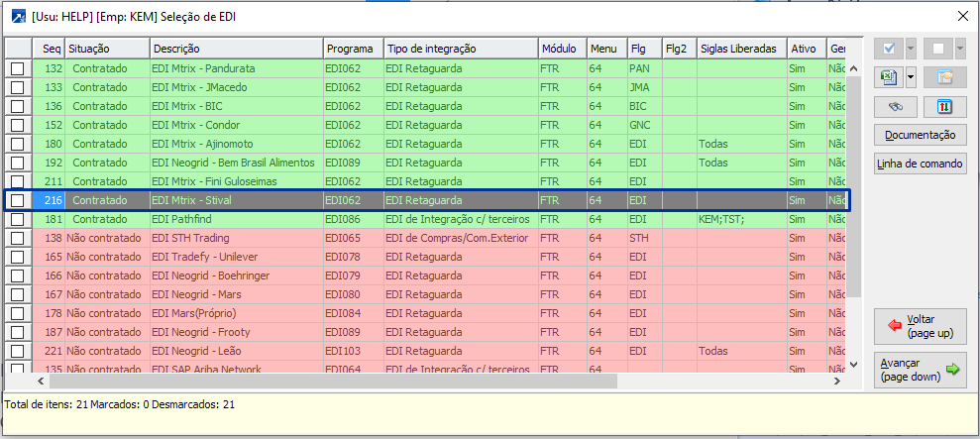Tick checkbox for EDI Mtrix - JMacedo
The width and height of the screenshot is (980, 439).
tap(18, 87)
